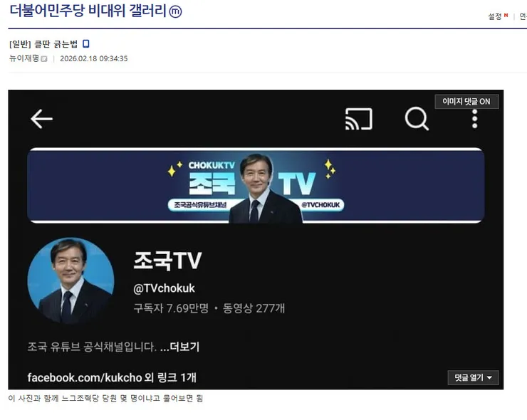Viewport: 527px width, 420px height.
Task: Click the handle @TVchokuk
Action: (164, 288)
